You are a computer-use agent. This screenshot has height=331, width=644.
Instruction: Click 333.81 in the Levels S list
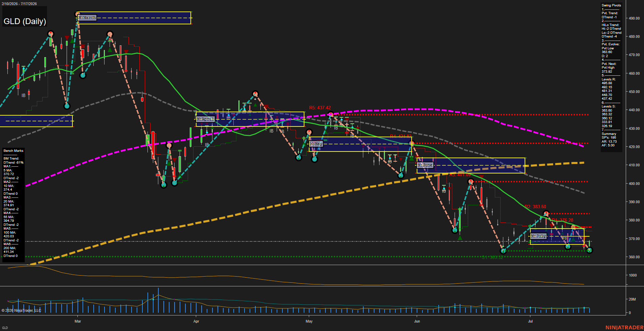(x=607, y=122)
